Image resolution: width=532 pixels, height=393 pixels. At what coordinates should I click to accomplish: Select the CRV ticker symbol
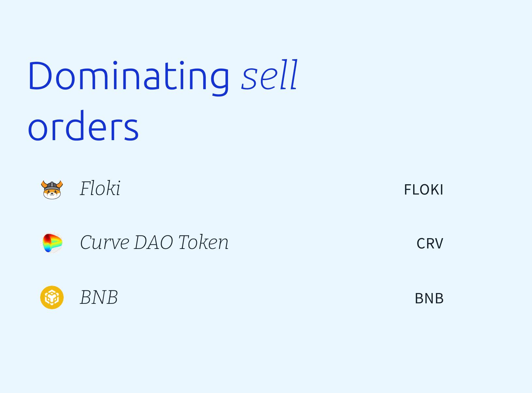tap(430, 244)
